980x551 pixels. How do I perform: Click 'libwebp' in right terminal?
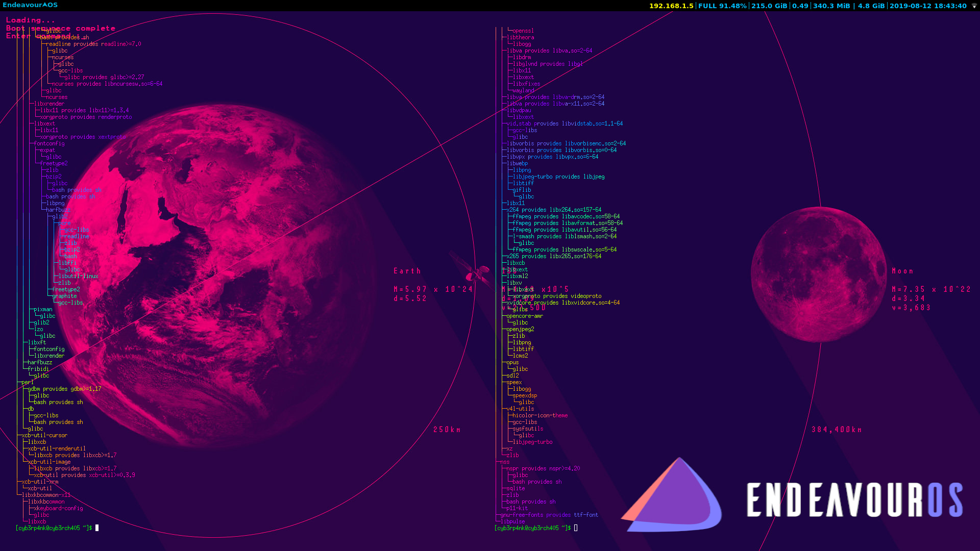pos(517,163)
